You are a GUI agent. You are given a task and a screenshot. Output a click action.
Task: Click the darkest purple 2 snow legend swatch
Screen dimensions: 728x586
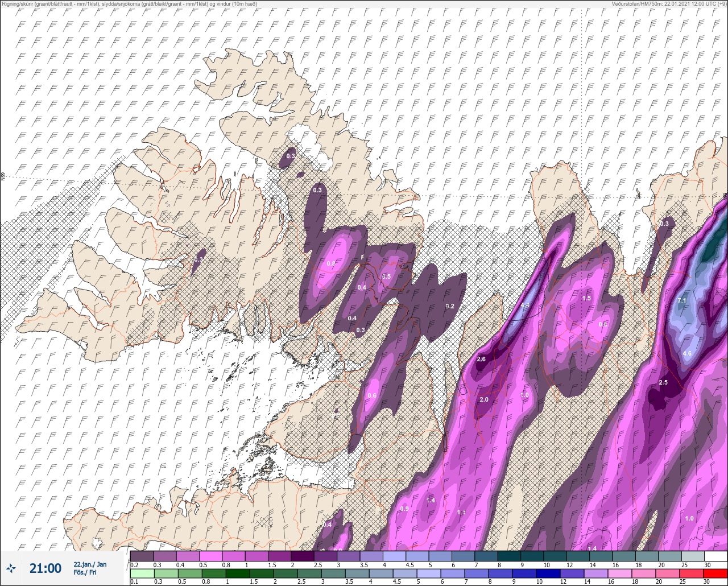[302, 556]
